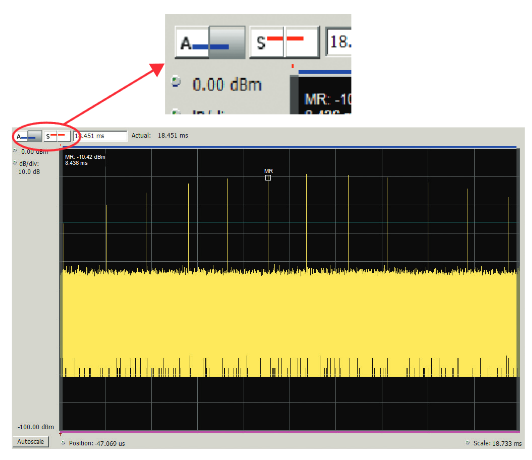Click the Scale knob icon at bottom right
The height and width of the screenshot is (460, 532).
[x=468, y=443]
